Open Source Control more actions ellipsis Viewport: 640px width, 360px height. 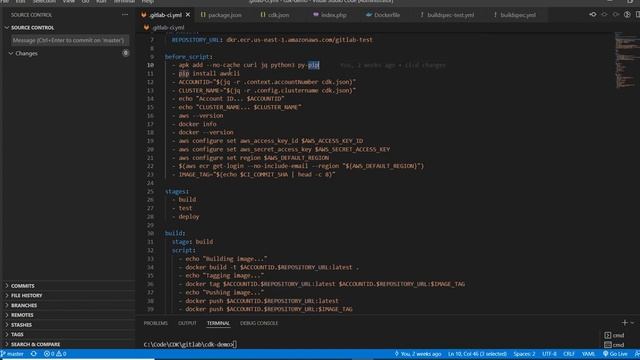pos(125,15)
